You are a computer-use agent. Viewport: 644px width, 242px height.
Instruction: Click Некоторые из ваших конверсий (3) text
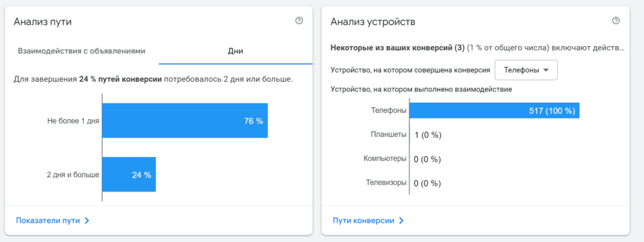(397, 48)
